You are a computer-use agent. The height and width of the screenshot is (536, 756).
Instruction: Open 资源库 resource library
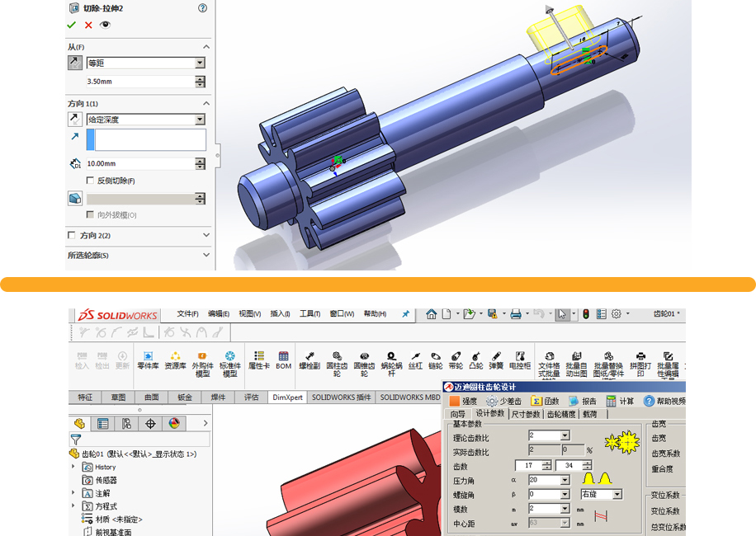pos(175,360)
